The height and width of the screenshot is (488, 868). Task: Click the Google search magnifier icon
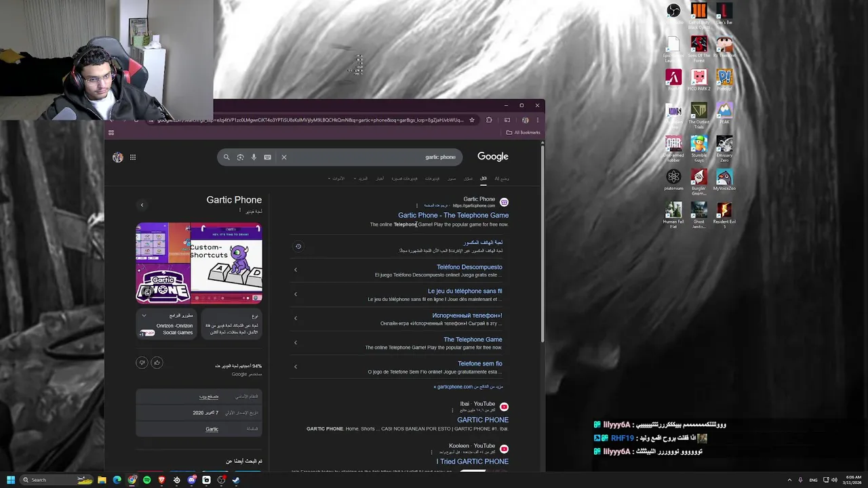(226, 157)
